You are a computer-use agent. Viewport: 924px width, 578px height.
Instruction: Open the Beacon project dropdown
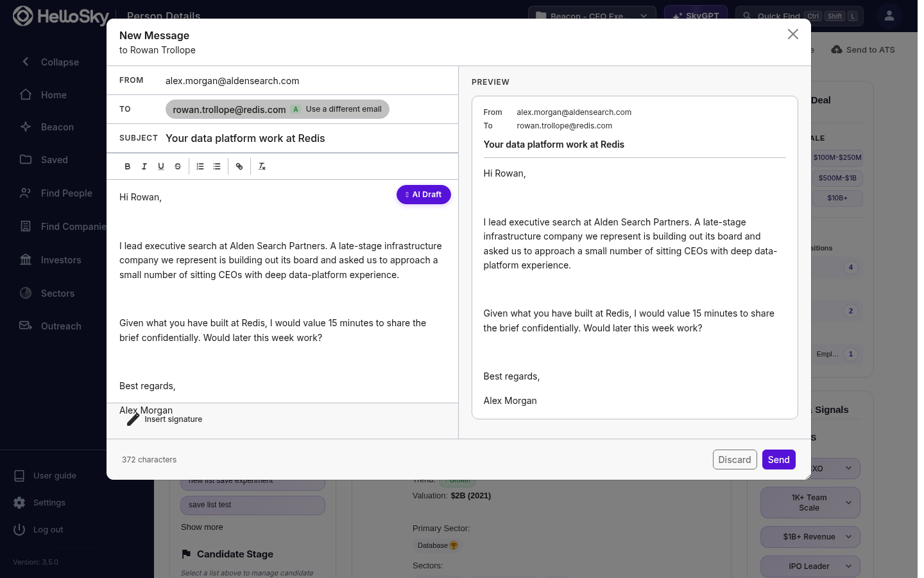pos(592,16)
